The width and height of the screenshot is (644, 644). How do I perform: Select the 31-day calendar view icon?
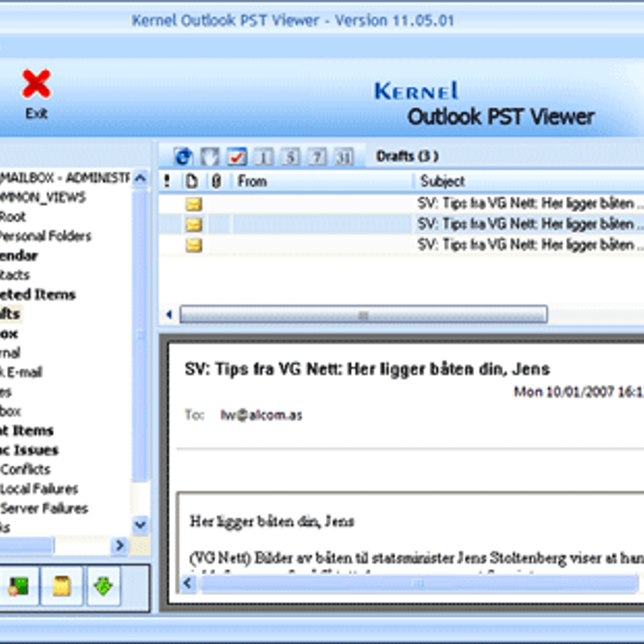pyautogui.click(x=344, y=157)
